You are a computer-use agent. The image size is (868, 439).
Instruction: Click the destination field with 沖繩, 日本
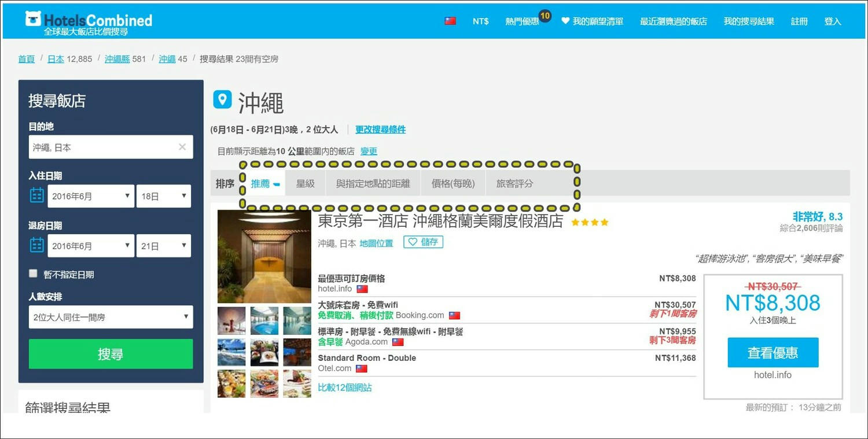111,147
